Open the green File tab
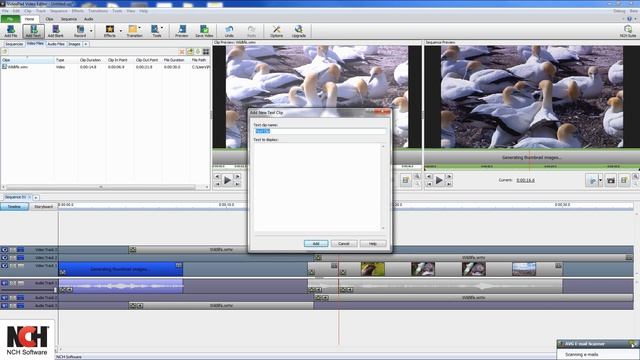640x360 pixels. (10, 19)
